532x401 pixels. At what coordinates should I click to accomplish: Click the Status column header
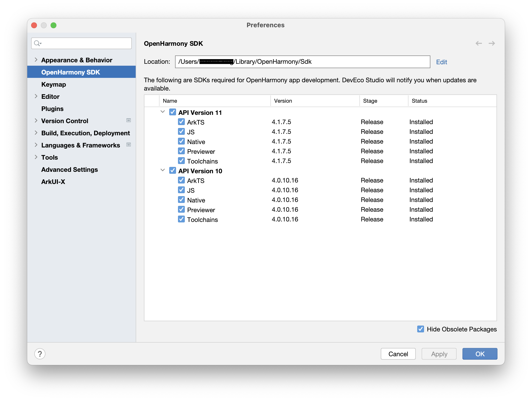[x=452, y=101]
